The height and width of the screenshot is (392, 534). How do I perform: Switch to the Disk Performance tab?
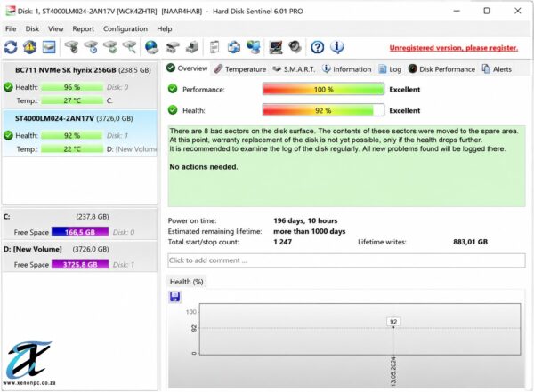pos(441,69)
